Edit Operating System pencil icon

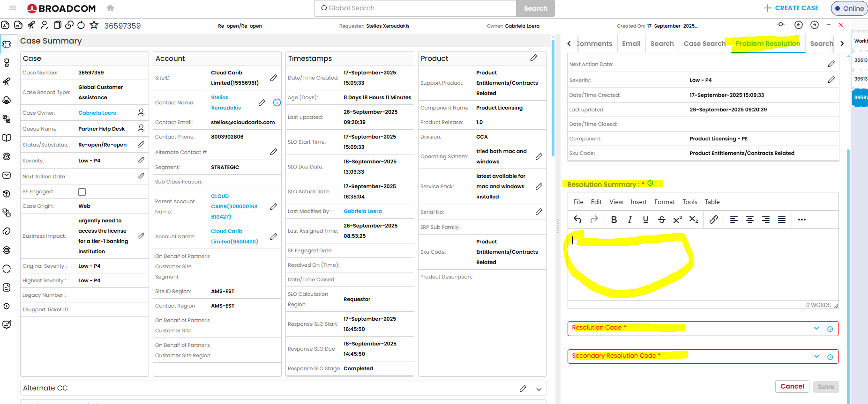(x=539, y=156)
